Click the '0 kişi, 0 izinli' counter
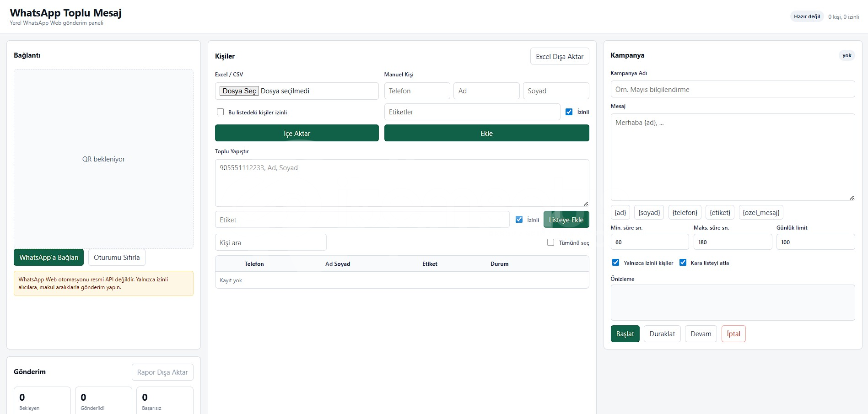 click(x=843, y=17)
